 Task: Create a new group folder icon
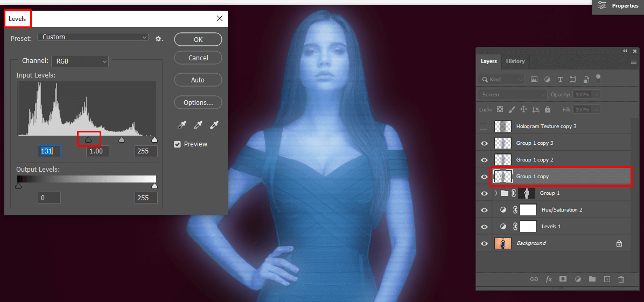[592, 279]
